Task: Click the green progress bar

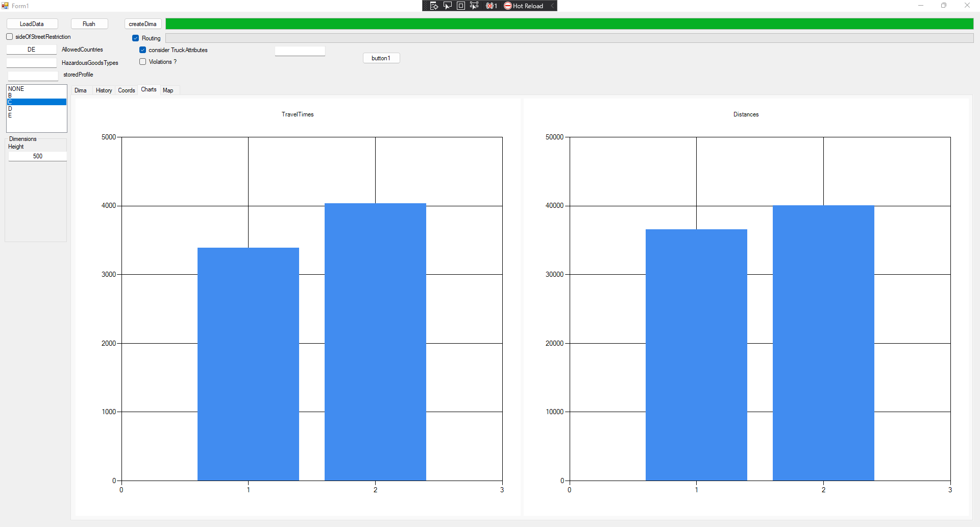Action: pos(569,24)
